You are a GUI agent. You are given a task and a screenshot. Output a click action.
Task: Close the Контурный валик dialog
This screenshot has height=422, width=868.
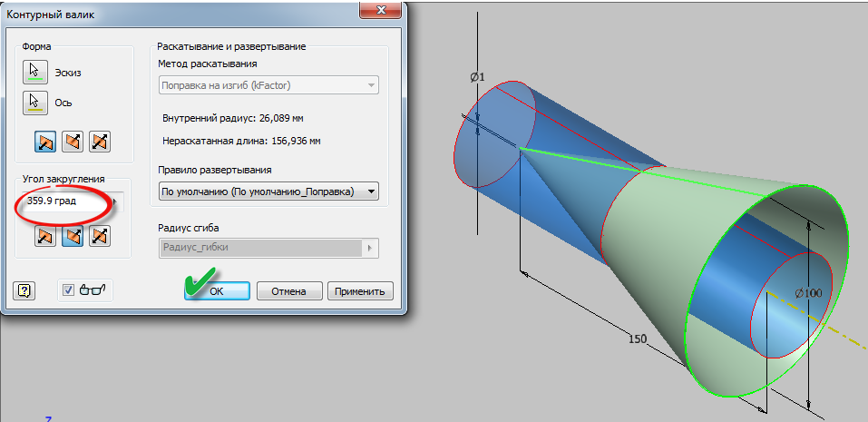(x=380, y=11)
